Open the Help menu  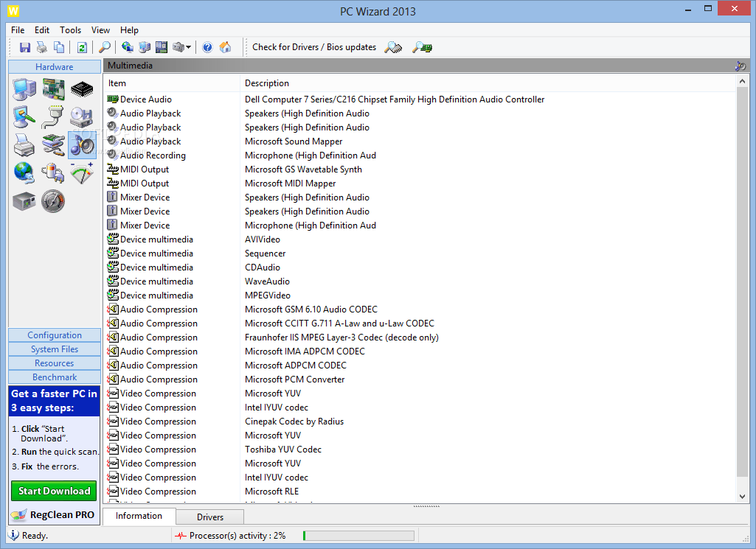click(129, 30)
